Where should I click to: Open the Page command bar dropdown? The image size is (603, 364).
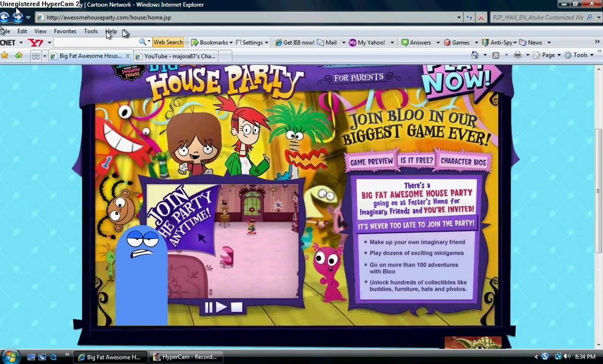pos(547,55)
